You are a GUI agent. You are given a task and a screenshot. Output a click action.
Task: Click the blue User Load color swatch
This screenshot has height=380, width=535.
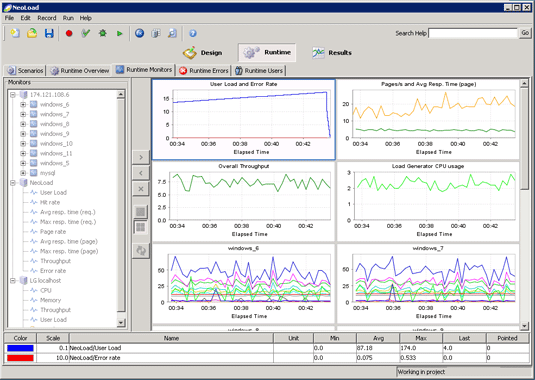tap(20, 348)
